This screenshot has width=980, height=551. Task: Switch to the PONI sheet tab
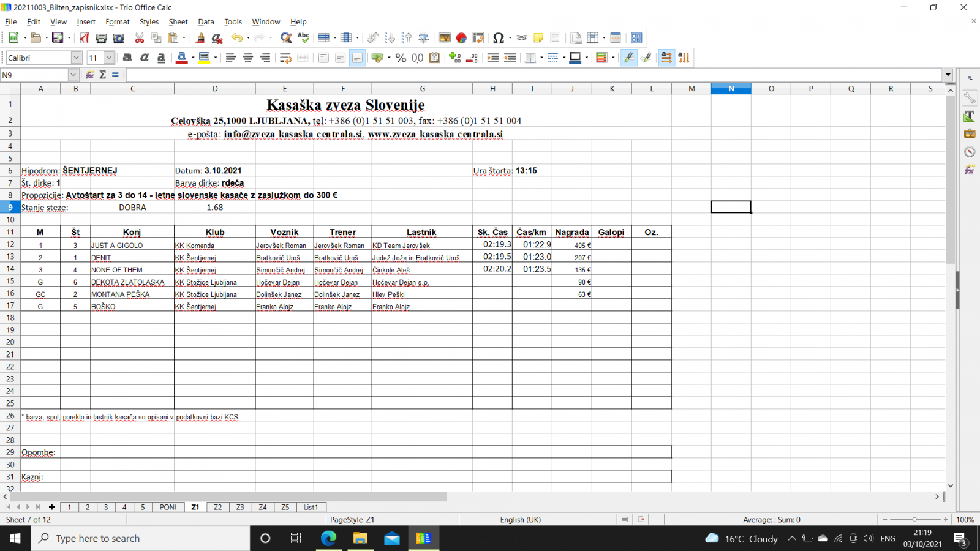(x=168, y=507)
